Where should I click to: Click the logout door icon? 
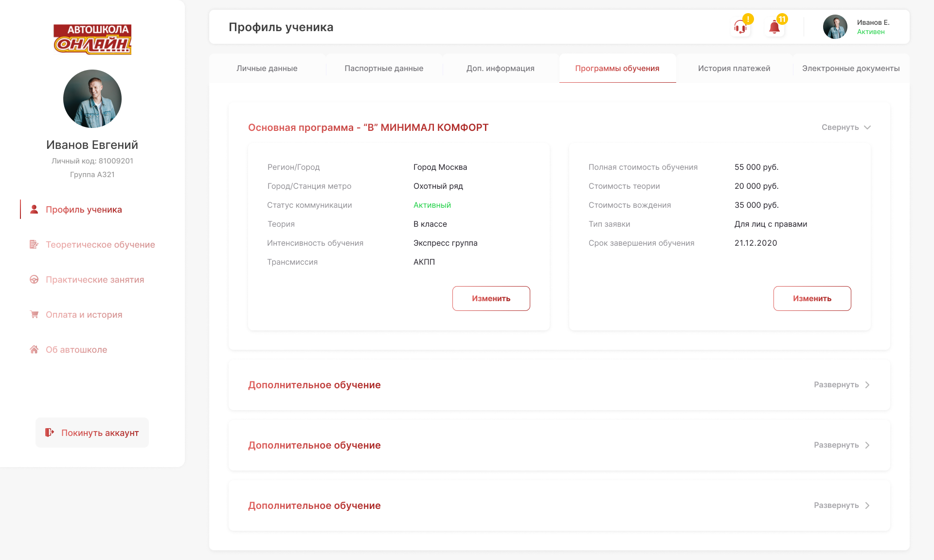click(50, 433)
